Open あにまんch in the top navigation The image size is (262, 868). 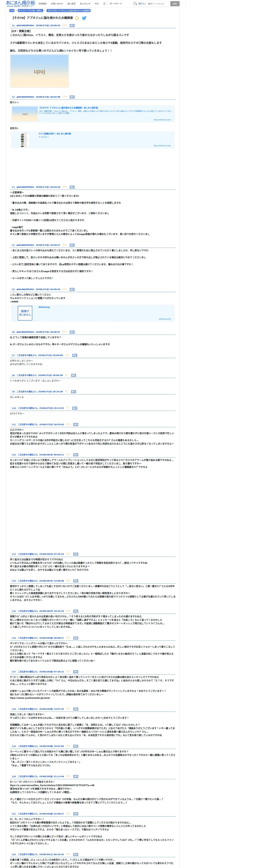pos(85,4)
